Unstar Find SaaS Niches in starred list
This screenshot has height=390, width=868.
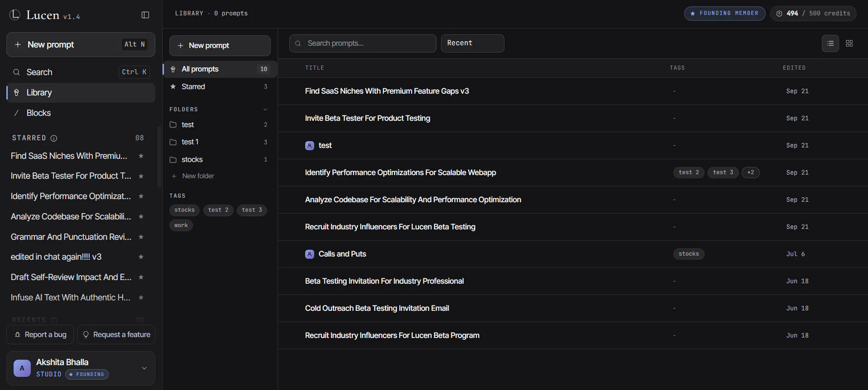(141, 156)
